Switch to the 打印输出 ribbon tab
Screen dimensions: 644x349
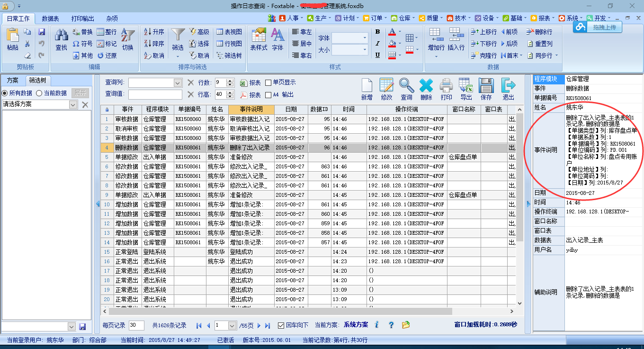click(83, 18)
